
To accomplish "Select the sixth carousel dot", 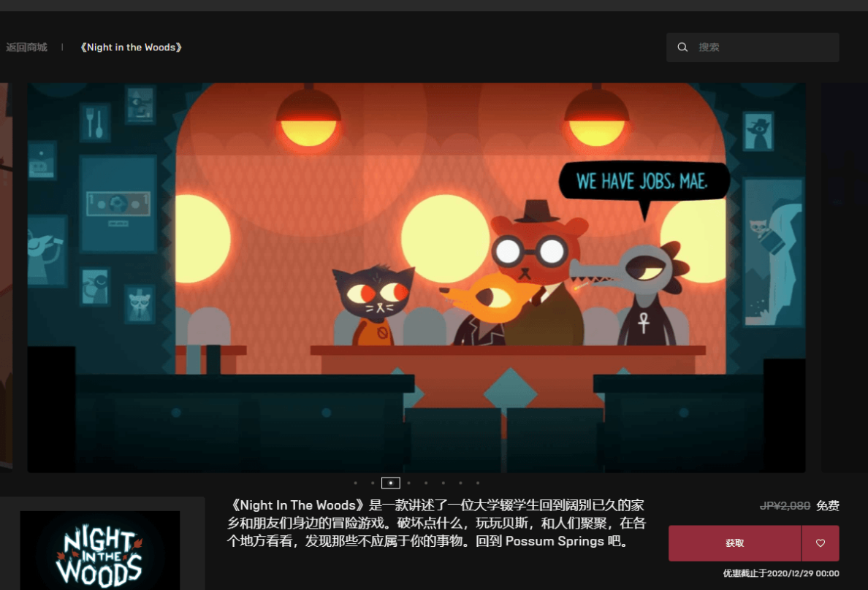I will [x=443, y=483].
